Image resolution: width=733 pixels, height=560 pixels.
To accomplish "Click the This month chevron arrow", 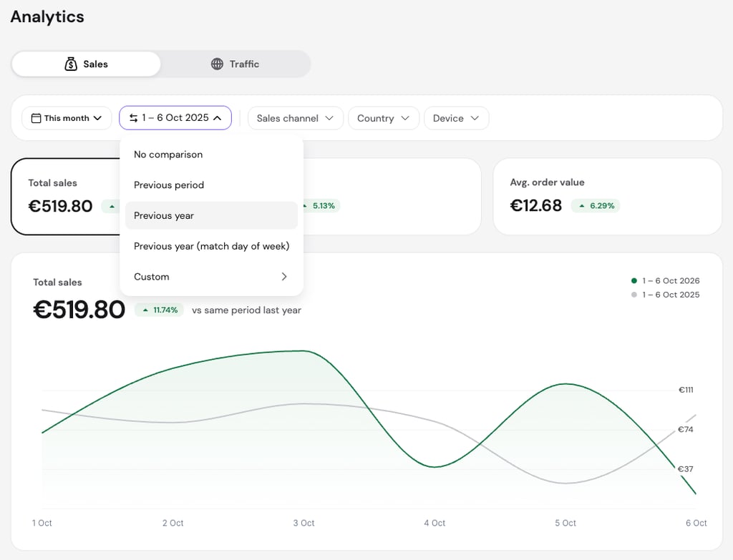I will pyautogui.click(x=97, y=118).
